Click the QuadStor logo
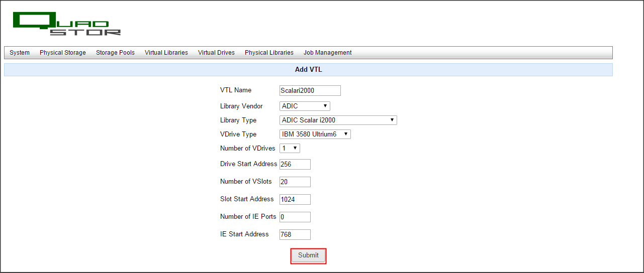The image size is (644, 273). 66,24
